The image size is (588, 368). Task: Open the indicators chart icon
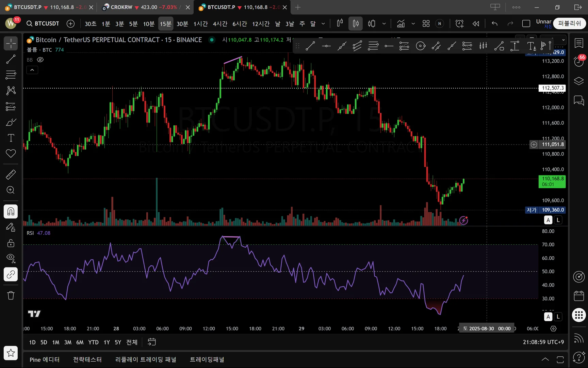pos(401,24)
